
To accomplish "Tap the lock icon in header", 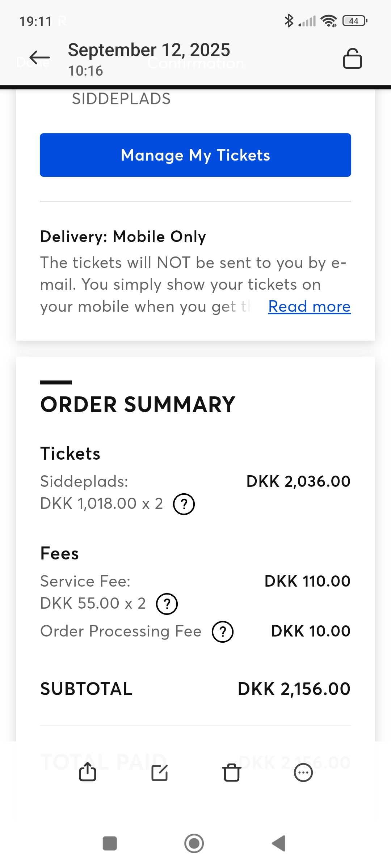I will pos(352,58).
